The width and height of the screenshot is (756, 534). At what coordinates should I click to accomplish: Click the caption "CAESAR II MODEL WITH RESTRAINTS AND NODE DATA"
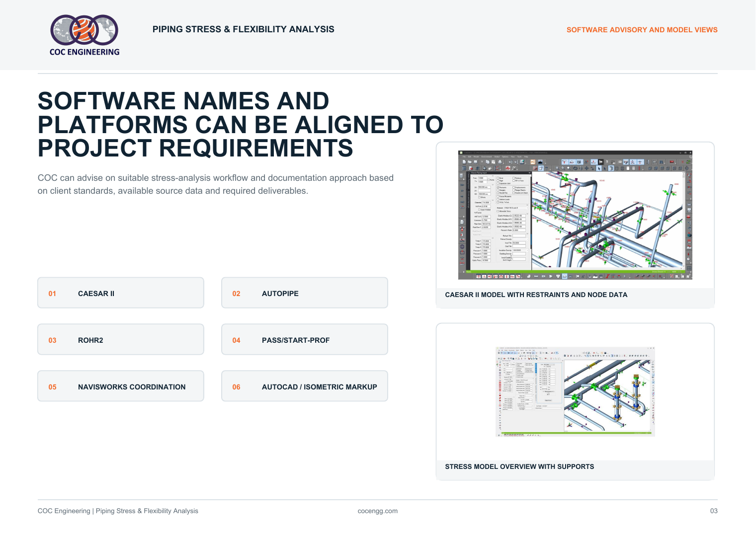tap(536, 295)
